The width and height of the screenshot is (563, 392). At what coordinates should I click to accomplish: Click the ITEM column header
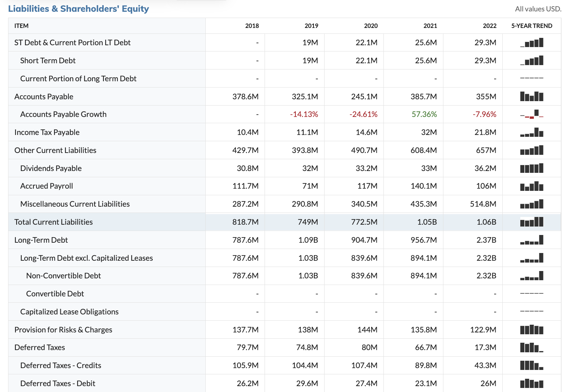click(21, 26)
